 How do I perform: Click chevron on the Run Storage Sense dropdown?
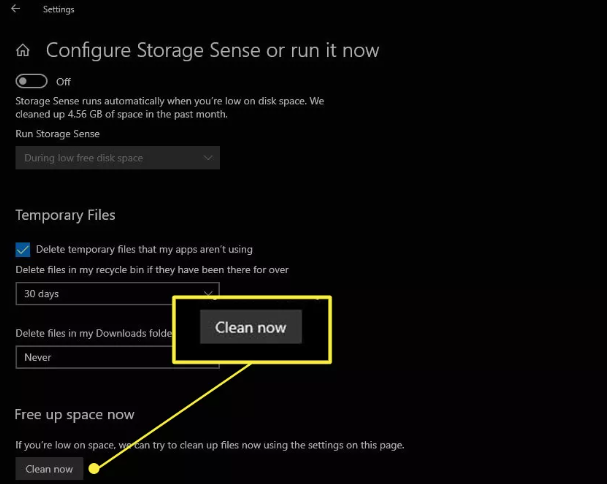(x=208, y=158)
